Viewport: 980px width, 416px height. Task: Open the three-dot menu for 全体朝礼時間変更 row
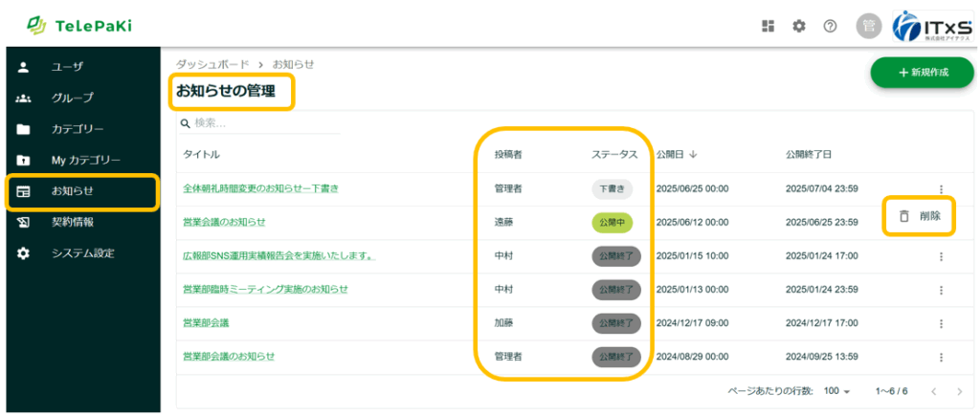[941, 189]
